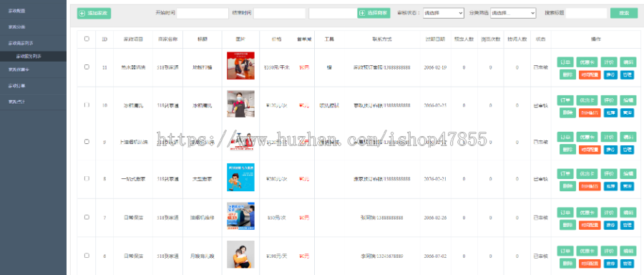The image size is (644, 275).
Task: Click the green 选择商家 button
Action: 374,13
